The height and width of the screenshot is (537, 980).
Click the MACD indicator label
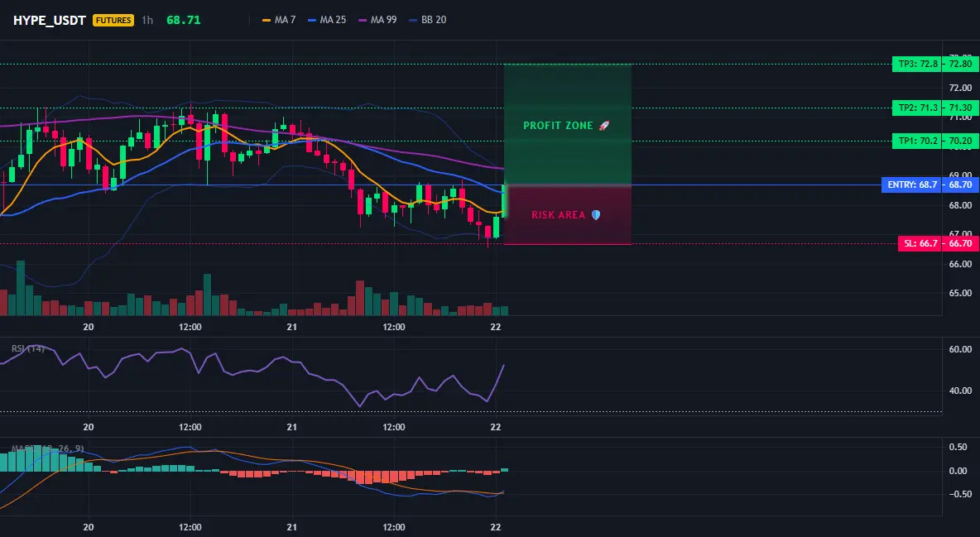pyautogui.click(x=47, y=448)
